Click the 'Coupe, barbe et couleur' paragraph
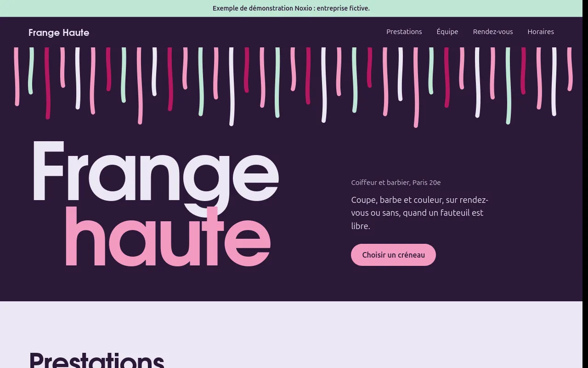The height and width of the screenshot is (368, 588). click(419, 213)
